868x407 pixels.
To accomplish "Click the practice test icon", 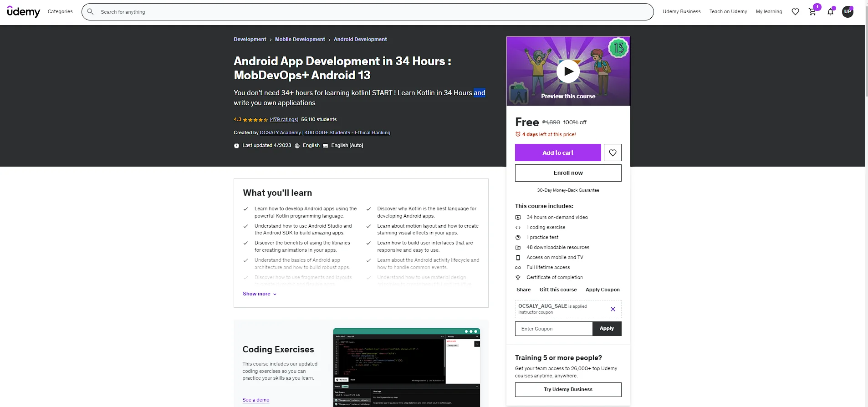I will pos(518,238).
